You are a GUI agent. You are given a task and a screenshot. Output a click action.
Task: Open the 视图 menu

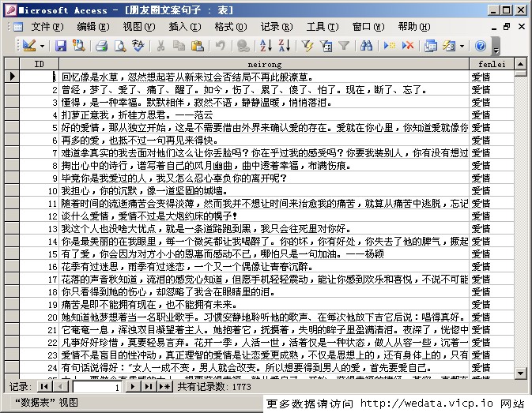[139, 26]
